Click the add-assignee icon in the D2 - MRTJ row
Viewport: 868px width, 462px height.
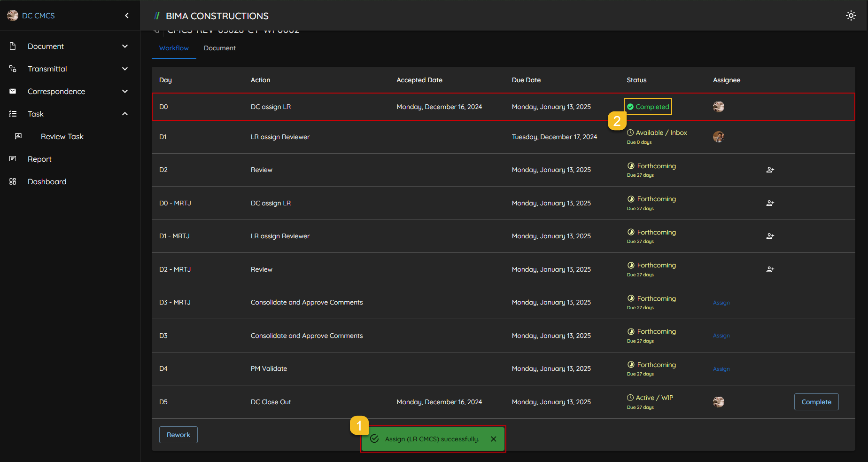pyautogui.click(x=770, y=269)
